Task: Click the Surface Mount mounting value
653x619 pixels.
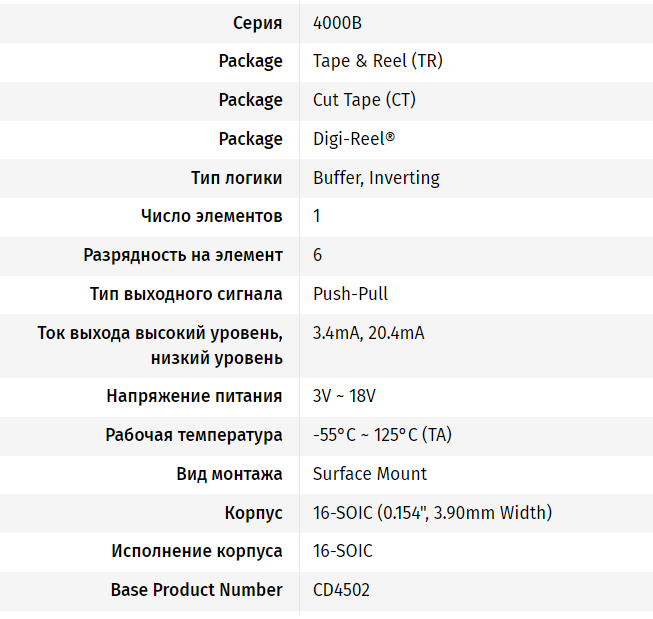Action: click(369, 474)
